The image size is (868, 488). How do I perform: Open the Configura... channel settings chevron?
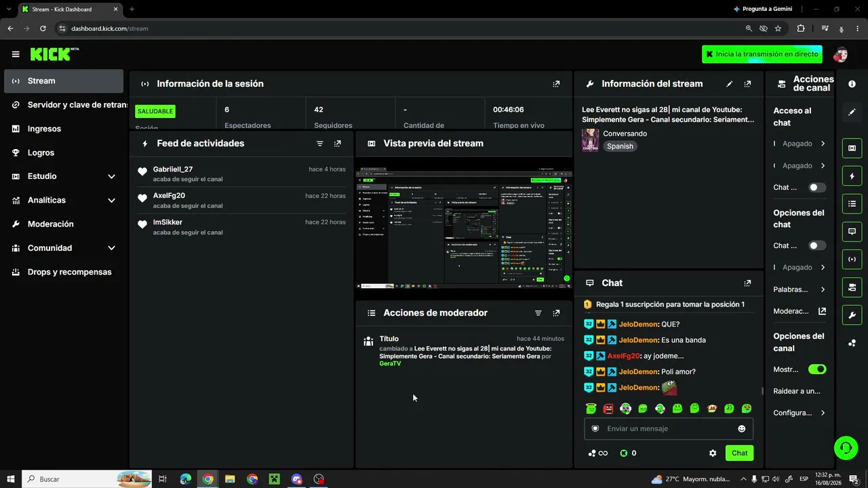point(823,413)
